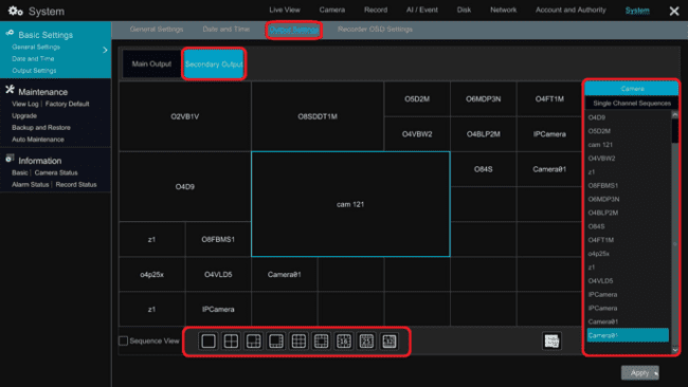The image size is (688, 387).
Task: Select the o4p25x window in grid
Action: point(152,274)
